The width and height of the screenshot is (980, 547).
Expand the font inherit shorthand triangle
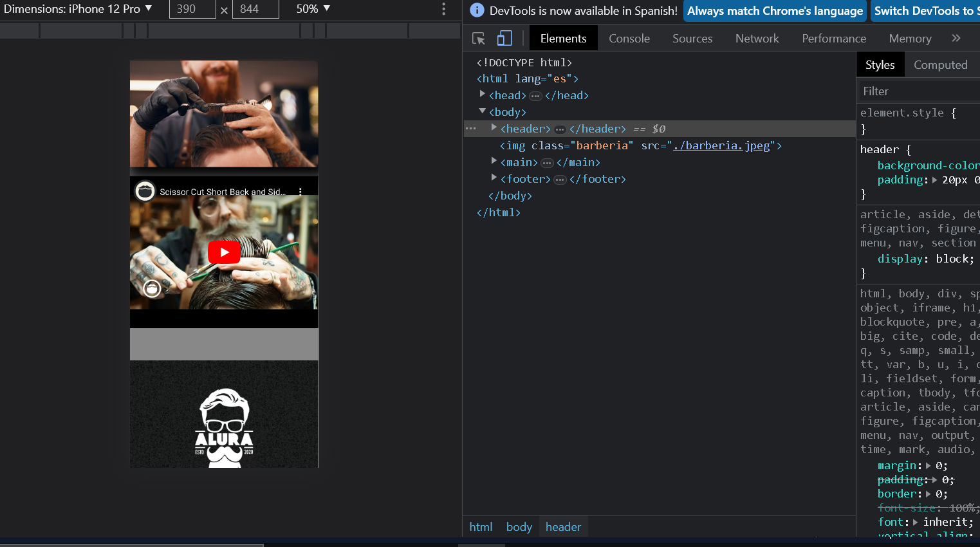coord(916,522)
